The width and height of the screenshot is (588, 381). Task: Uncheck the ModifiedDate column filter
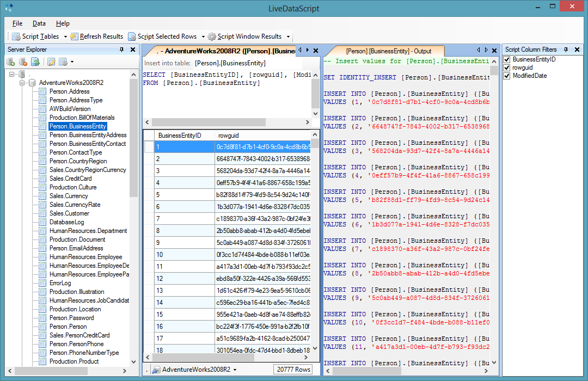click(x=507, y=76)
